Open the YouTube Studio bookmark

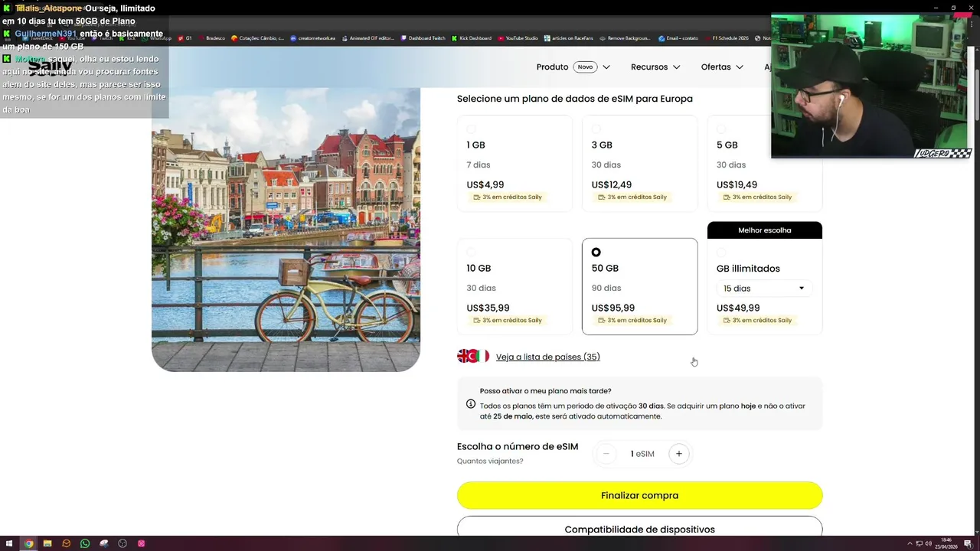coord(518,38)
